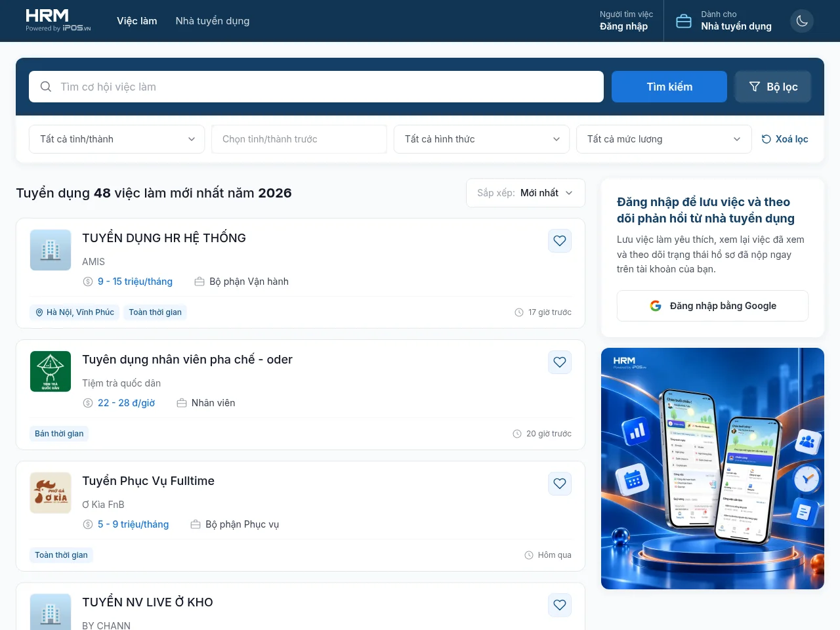The image size is (840, 630).
Task: Open Ơ Kìa FnB company logo
Action: coord(51,493)
